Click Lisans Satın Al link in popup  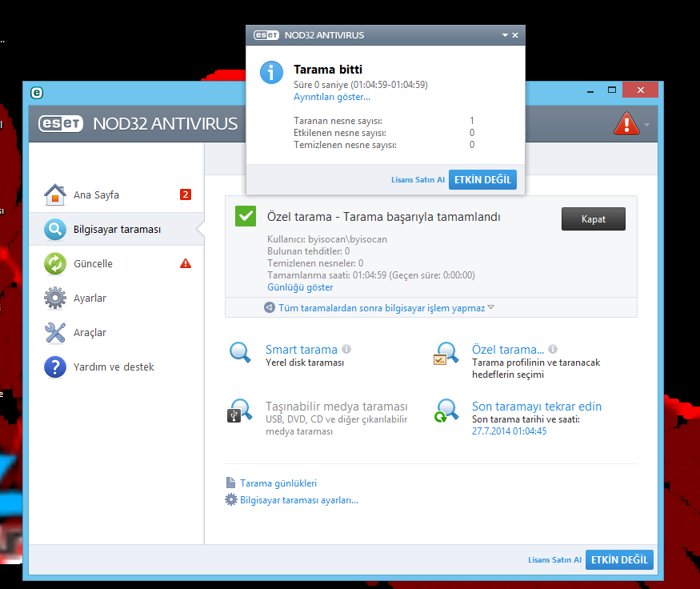click(x=418, y=179)
